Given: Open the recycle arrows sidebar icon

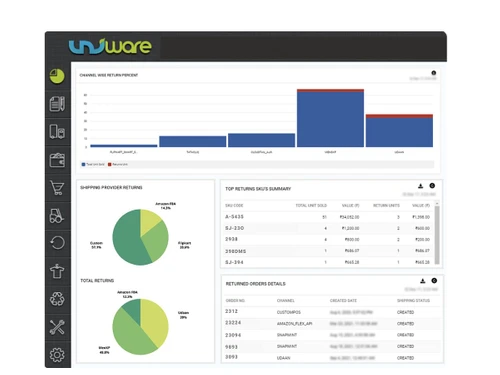Looking at the screenshot, I should pos(57,299).
